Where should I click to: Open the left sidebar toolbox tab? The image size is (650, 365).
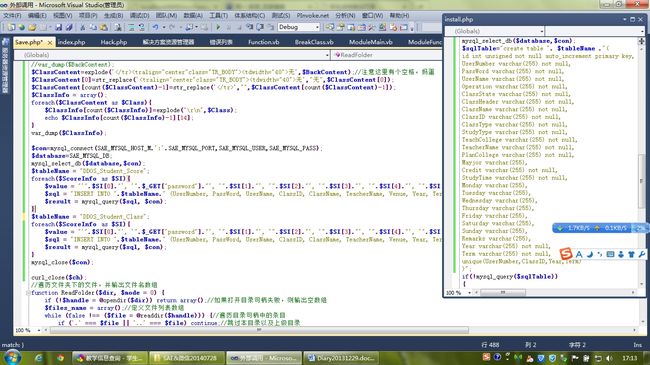[5, 66]
